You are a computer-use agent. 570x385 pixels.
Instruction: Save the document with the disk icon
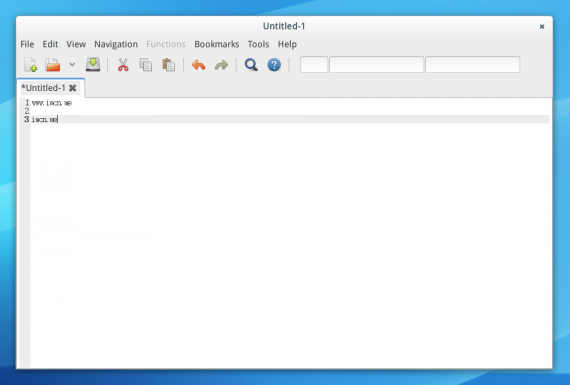(x=93, y=65)
